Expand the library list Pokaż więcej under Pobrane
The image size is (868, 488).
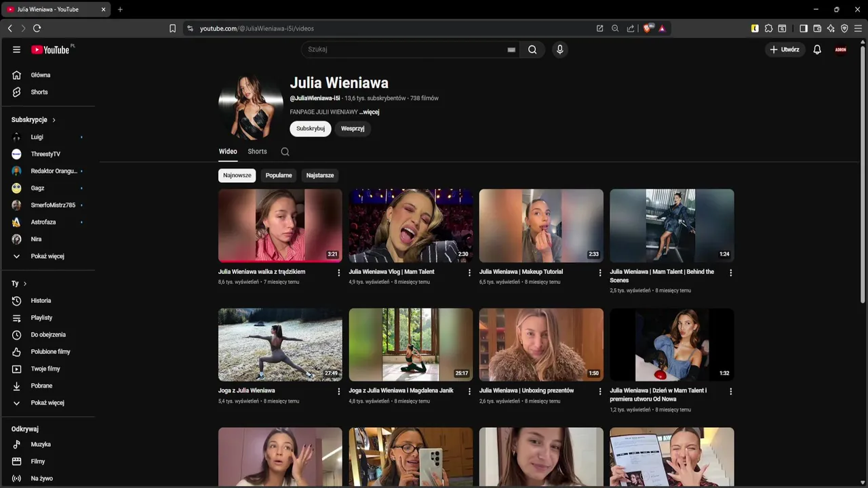(47, 403)
